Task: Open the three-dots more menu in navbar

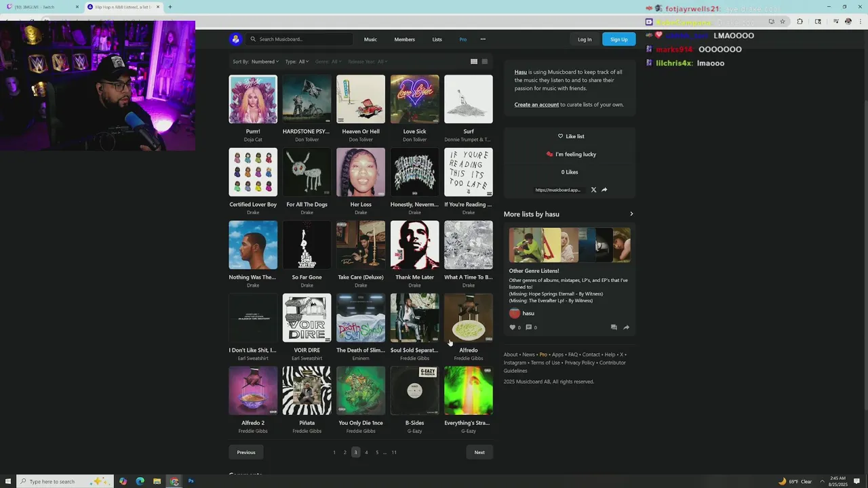Action: 483,39
